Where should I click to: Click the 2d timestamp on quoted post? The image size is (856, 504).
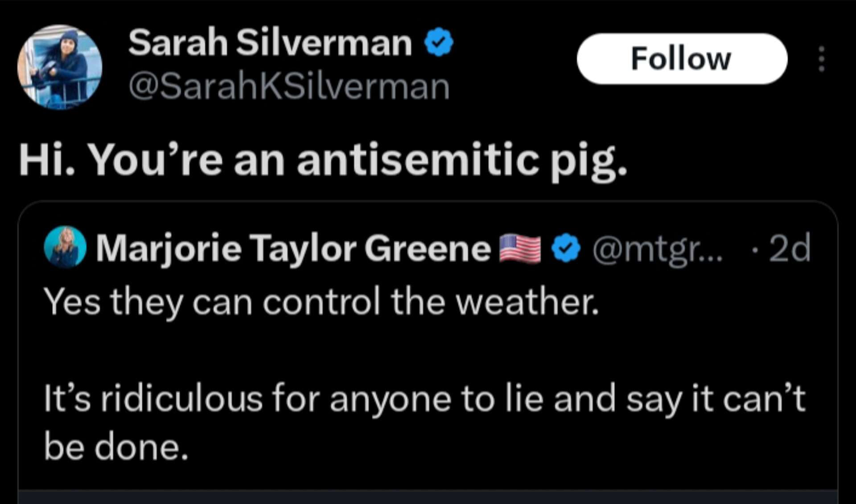pos(790,248)
